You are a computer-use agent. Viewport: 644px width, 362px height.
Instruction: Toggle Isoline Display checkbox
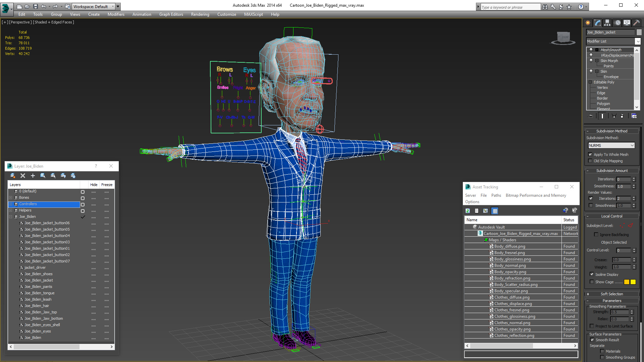coord(592,274)
